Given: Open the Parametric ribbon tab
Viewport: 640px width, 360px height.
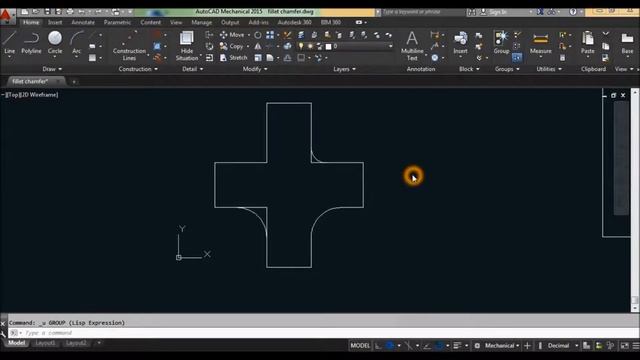Looking at the screenshot, I should click(x=117, y=22).
